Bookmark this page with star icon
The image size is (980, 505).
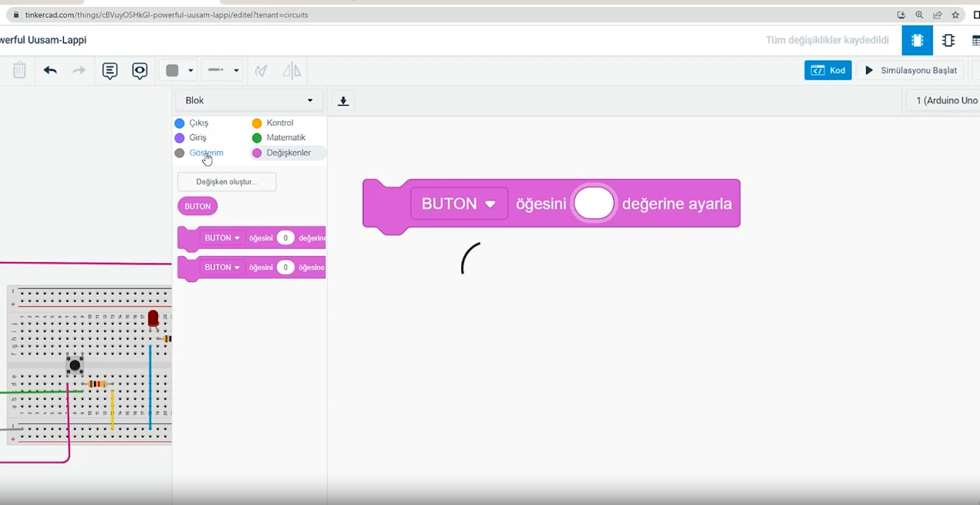coord(955,15)
